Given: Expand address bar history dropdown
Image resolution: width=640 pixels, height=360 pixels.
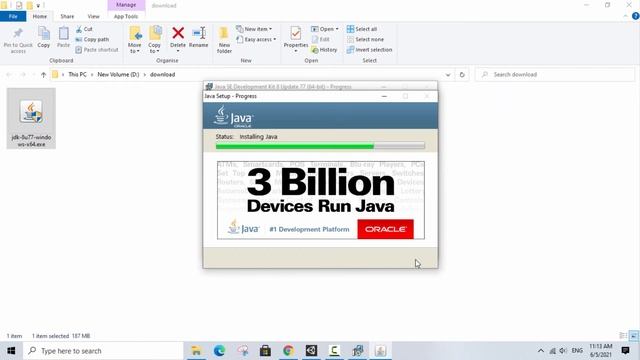Looking at the screenshot, I should 448,75.
